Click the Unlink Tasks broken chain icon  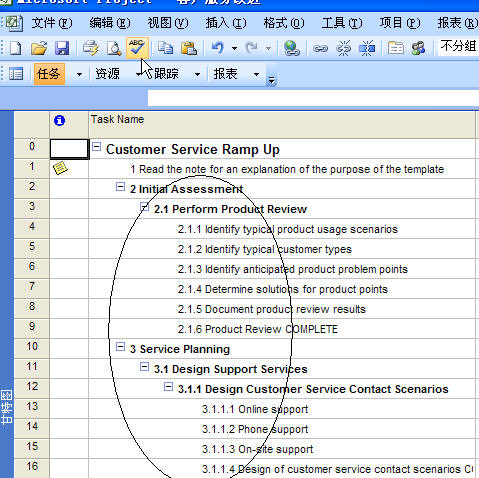click(x=343, y=49)
